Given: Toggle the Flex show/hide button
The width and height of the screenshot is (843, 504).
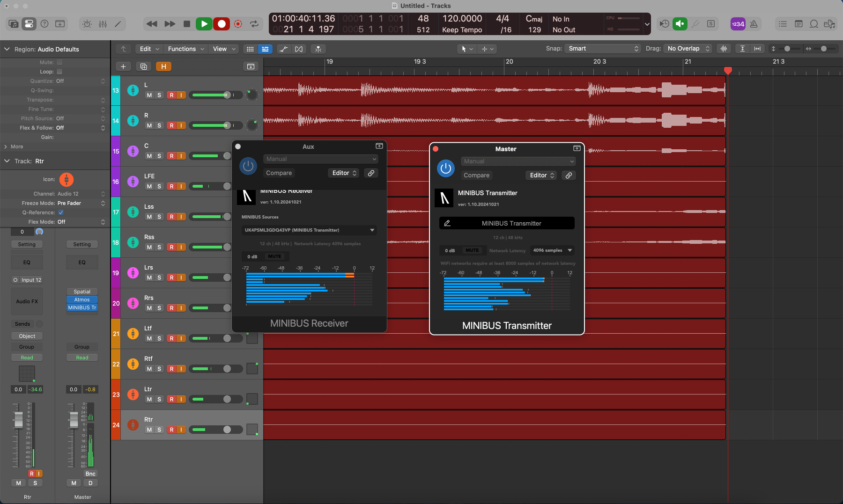Looking at the screenshot, I should [x=299, y=49].
